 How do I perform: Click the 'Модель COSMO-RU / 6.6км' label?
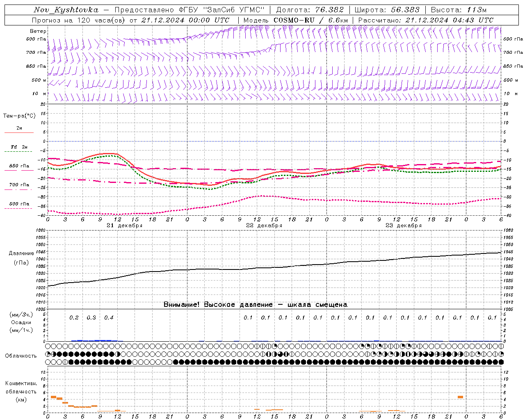(296, 20)
